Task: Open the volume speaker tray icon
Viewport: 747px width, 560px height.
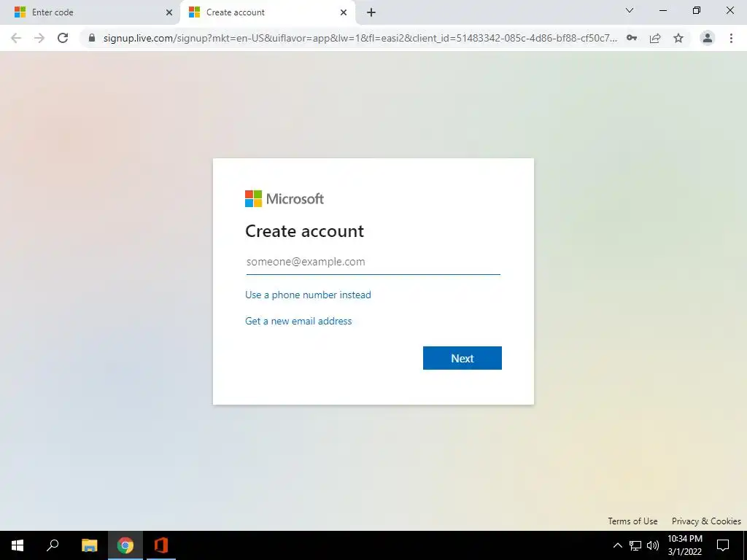Action: tap(653, 545)
